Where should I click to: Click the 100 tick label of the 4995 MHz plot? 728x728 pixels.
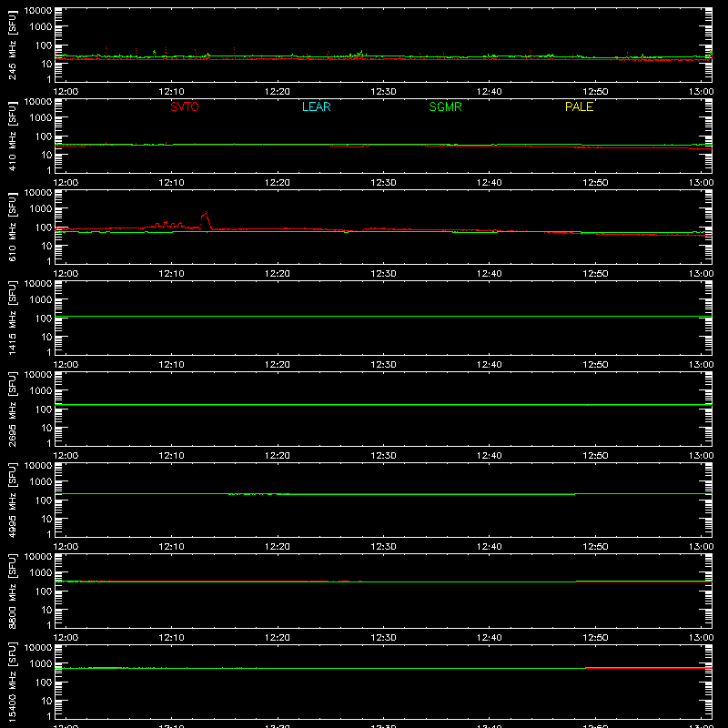point(44,500)
